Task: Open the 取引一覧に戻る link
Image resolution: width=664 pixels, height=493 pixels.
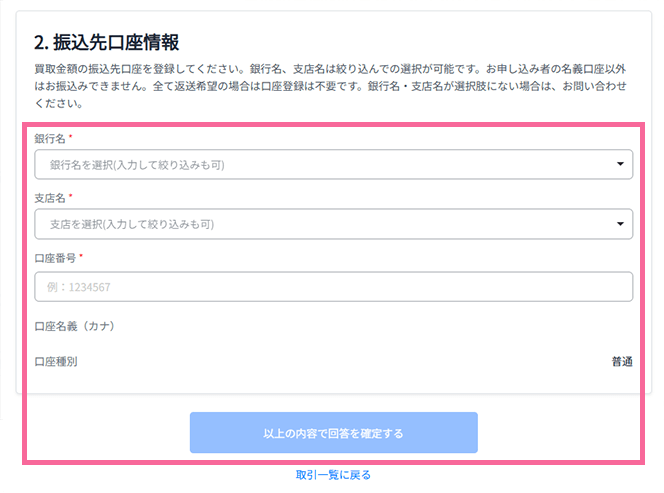Action: coord(333,475)
